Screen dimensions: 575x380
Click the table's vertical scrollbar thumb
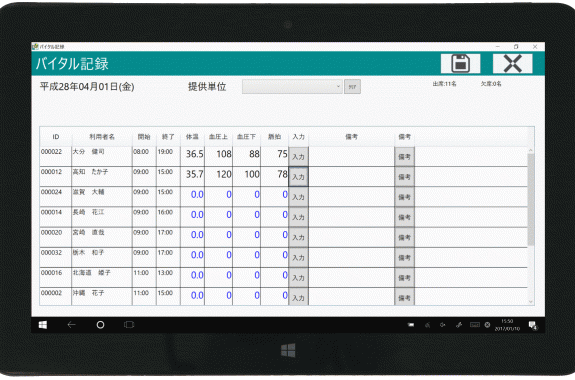(x=531, y=200)
